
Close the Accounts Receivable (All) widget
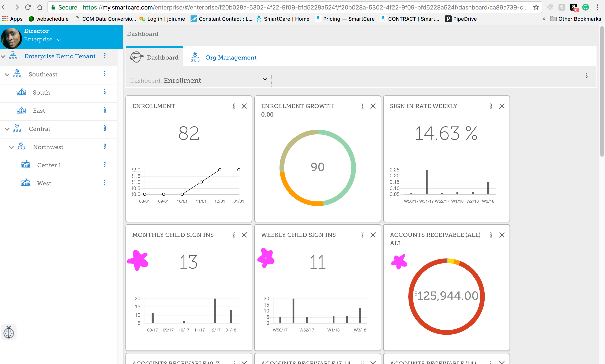pyautogui.click(x=502, y=235)
